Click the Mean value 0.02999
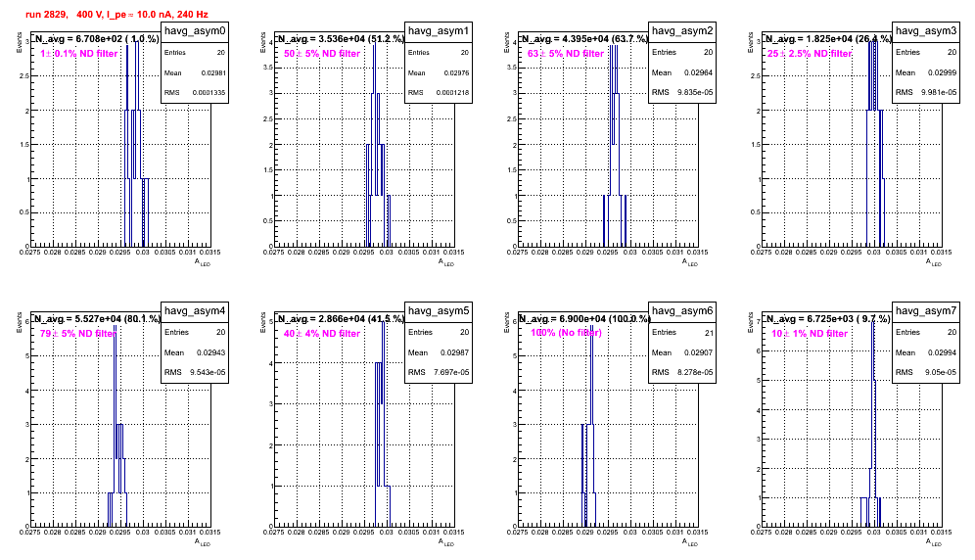Image resolution: width=975 pixels, height=560 pixels. pyautogui.click(x=943, y=72)
